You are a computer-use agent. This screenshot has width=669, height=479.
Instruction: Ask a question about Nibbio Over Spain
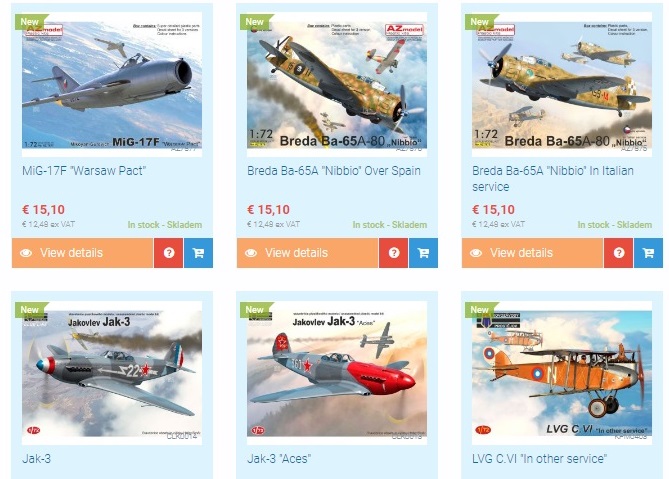[393, 253]
